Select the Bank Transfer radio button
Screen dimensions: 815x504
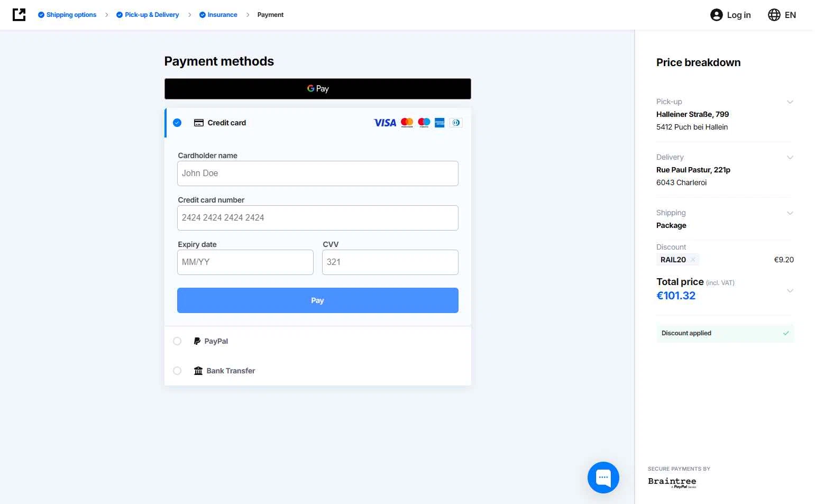point(177,371)
